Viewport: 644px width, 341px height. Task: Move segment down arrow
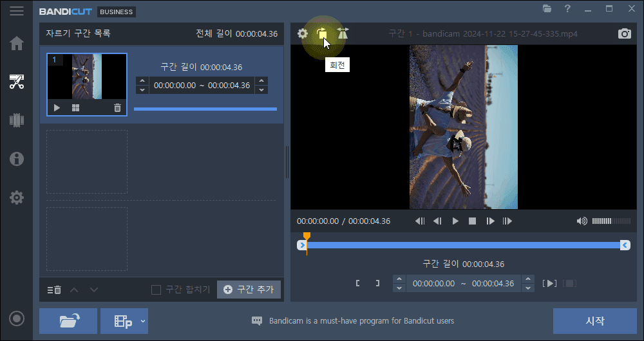94,290
